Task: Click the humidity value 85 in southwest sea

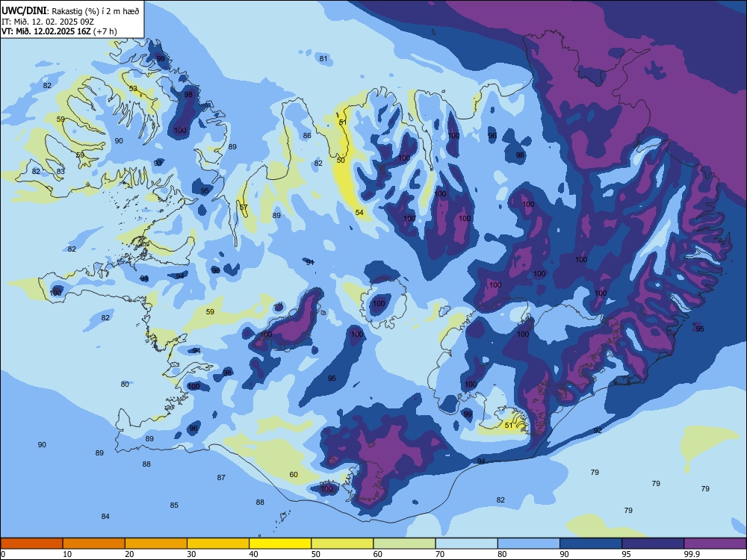Action: (x=174, y=505)
